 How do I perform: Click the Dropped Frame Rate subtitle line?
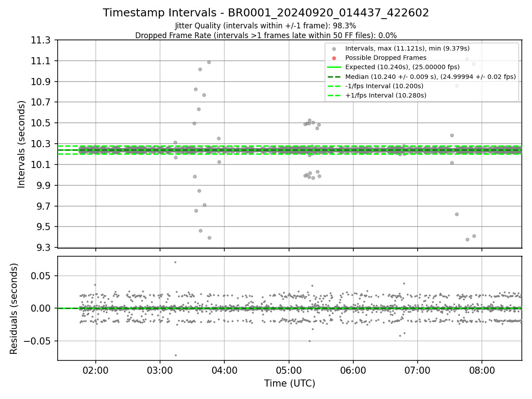(x=266, y=35)
